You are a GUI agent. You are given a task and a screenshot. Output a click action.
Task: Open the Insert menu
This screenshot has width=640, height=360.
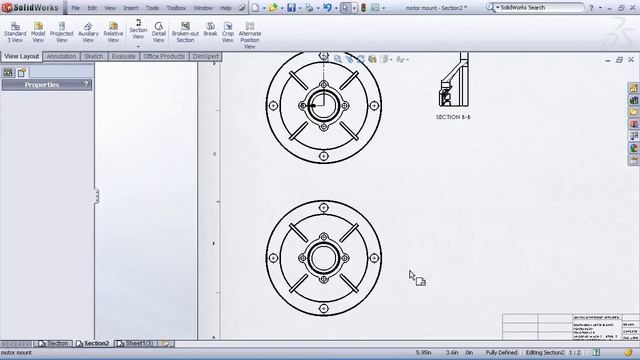(x=131, y=8)
